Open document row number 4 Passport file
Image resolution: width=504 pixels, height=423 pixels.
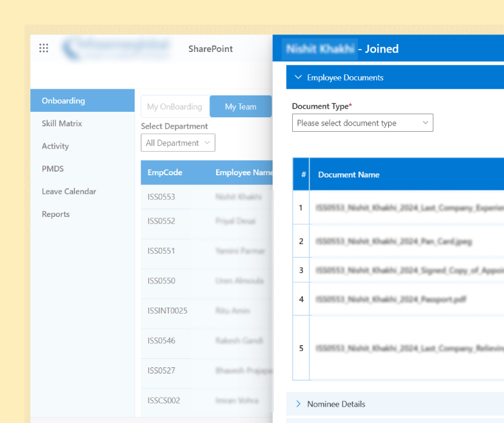pyautogui.click(x=391, y=299)
